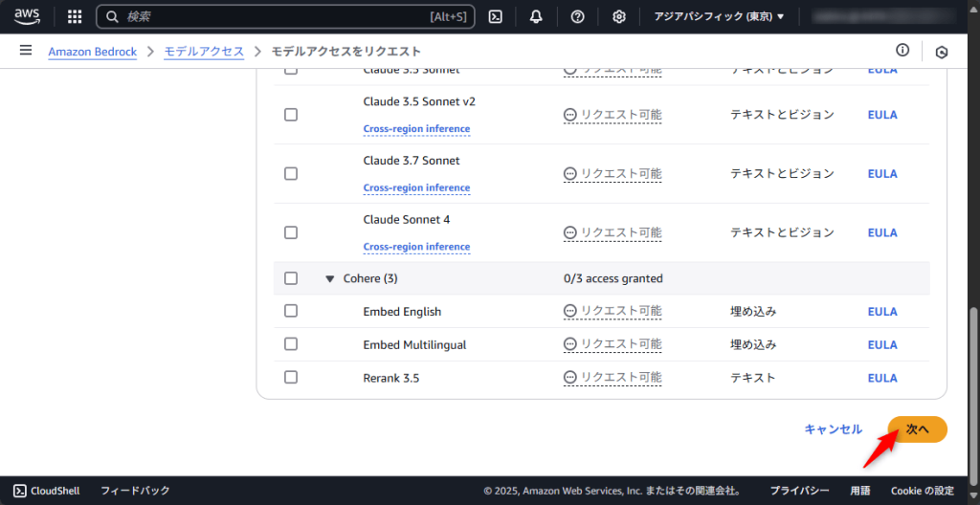Open EULA for Claude 3.5 Sonnet v2
980x505 pixels.
tap(882, 115)
